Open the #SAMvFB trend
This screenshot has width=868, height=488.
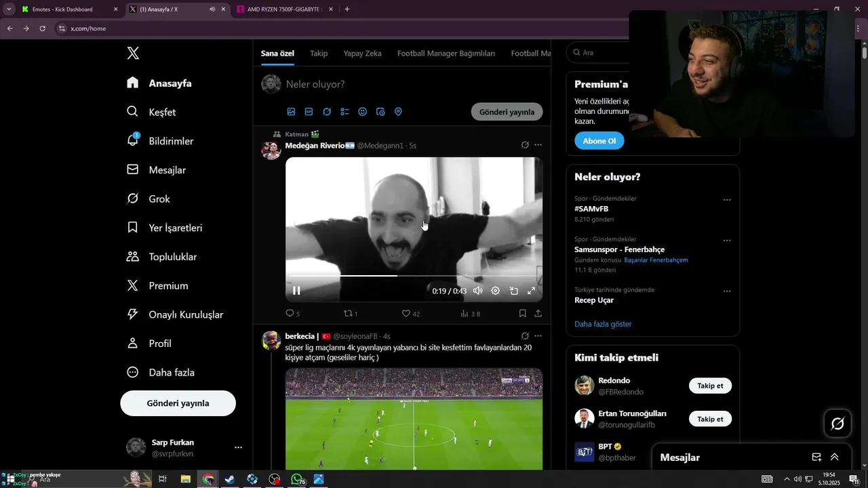pos(591,209)
